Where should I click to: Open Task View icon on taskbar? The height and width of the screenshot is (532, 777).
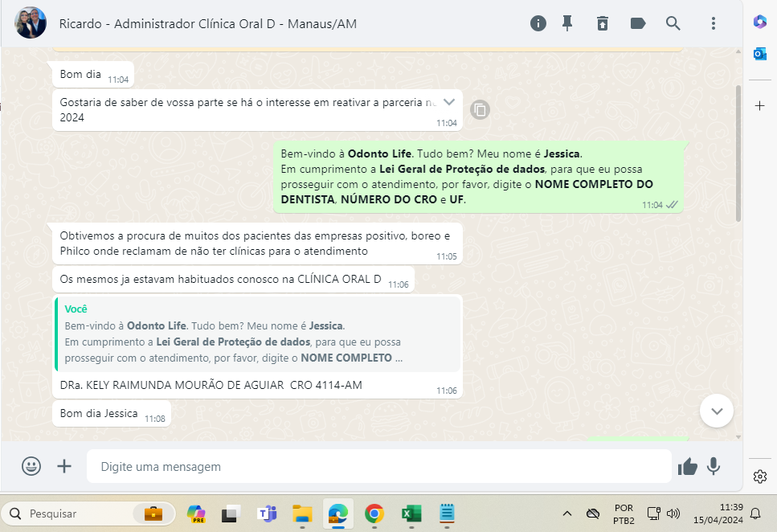click(231, 514)
